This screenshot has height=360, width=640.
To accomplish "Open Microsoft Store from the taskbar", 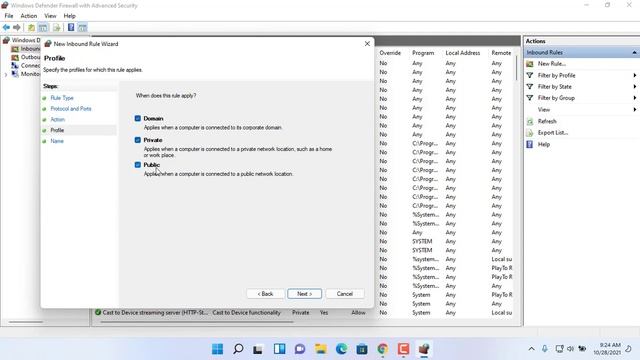I will point(362,349).
